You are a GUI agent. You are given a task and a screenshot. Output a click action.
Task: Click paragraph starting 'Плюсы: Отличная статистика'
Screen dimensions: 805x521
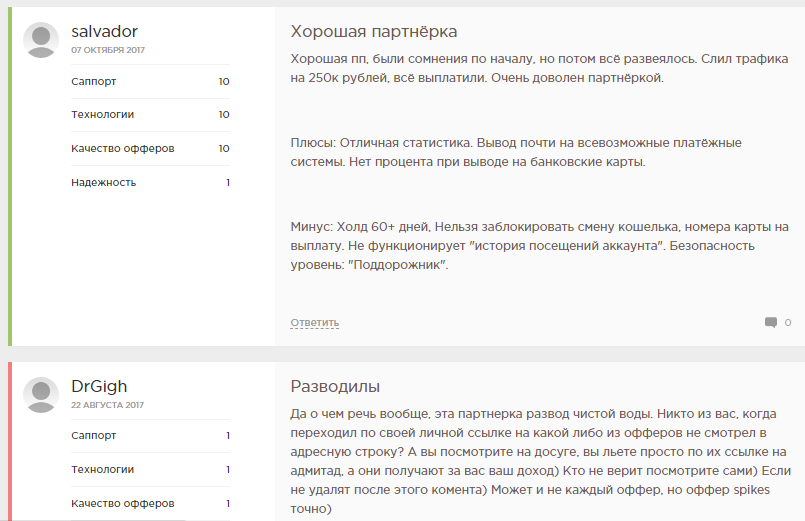[516, 152]
